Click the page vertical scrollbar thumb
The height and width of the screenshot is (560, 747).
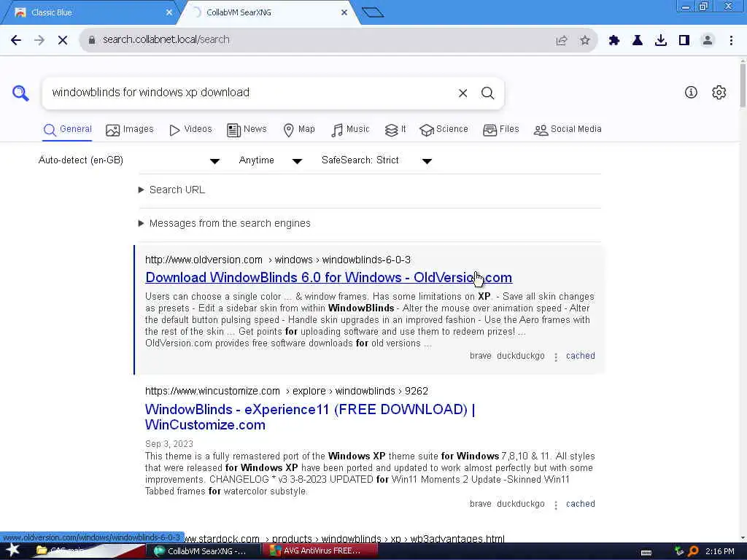coord(743,84)
